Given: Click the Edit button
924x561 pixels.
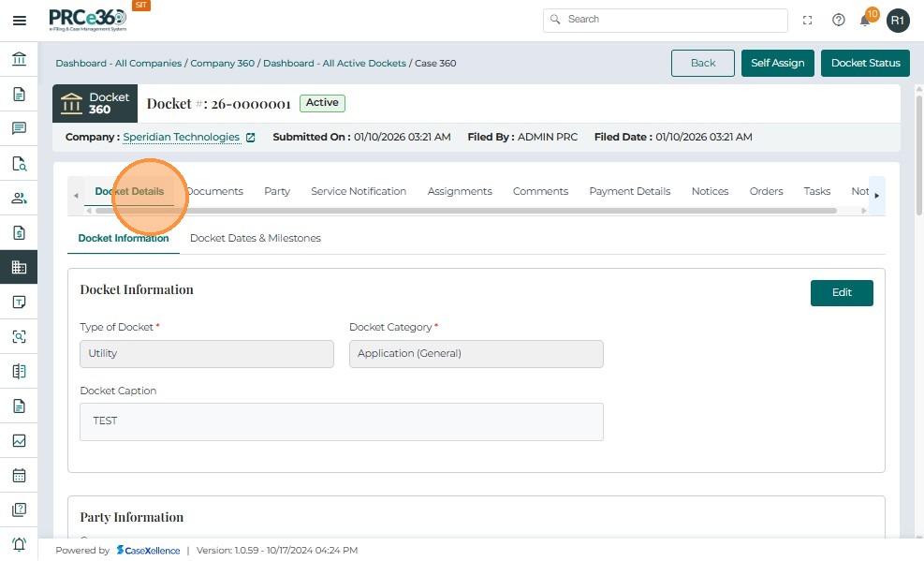Looking at the screenshot, I should [842, 292].
